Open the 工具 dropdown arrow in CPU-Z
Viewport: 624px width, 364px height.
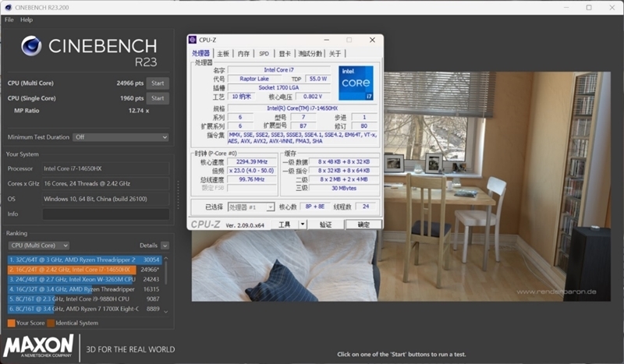pyautogui.click(x=303, y=224)
